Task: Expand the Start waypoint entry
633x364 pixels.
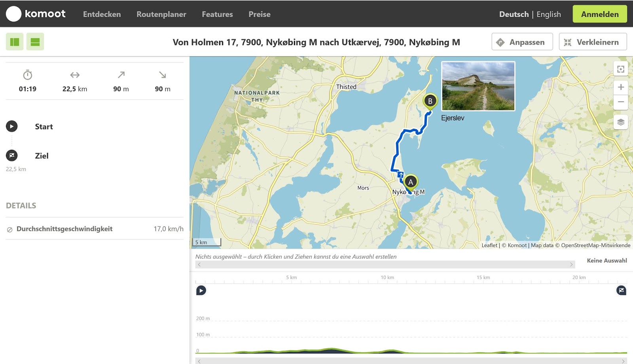Action: 44,126
